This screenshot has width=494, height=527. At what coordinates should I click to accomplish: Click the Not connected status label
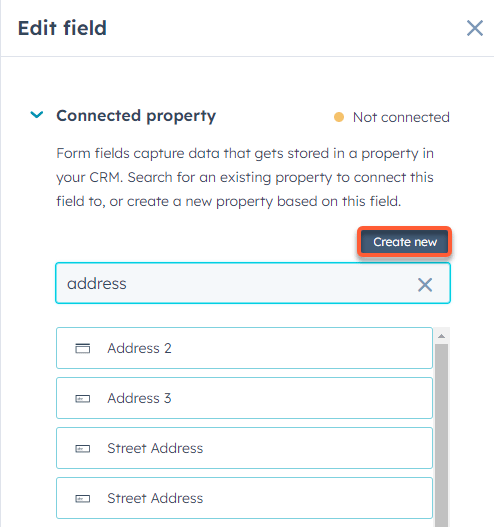click(401, 117)
